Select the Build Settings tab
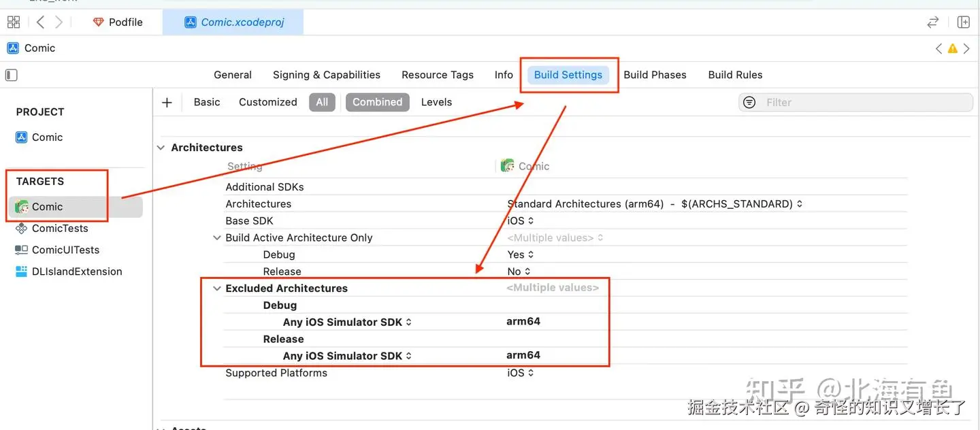 tap(568, 75)
